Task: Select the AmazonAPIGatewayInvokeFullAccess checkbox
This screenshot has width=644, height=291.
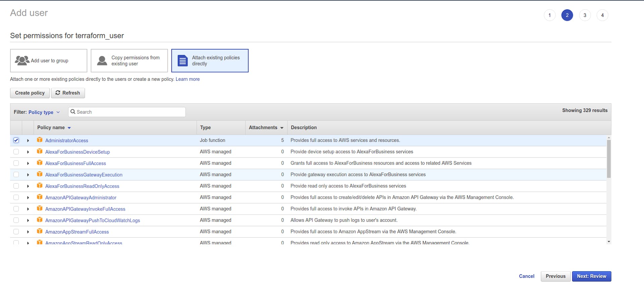Action: [x=16, y=209]
